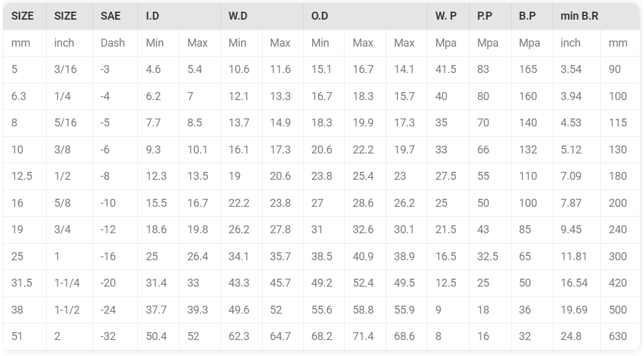Select the 12.5 mm size cell
The width and height of the screenshot is (644, 356).
pyautogui.click(x=25, y=176)
